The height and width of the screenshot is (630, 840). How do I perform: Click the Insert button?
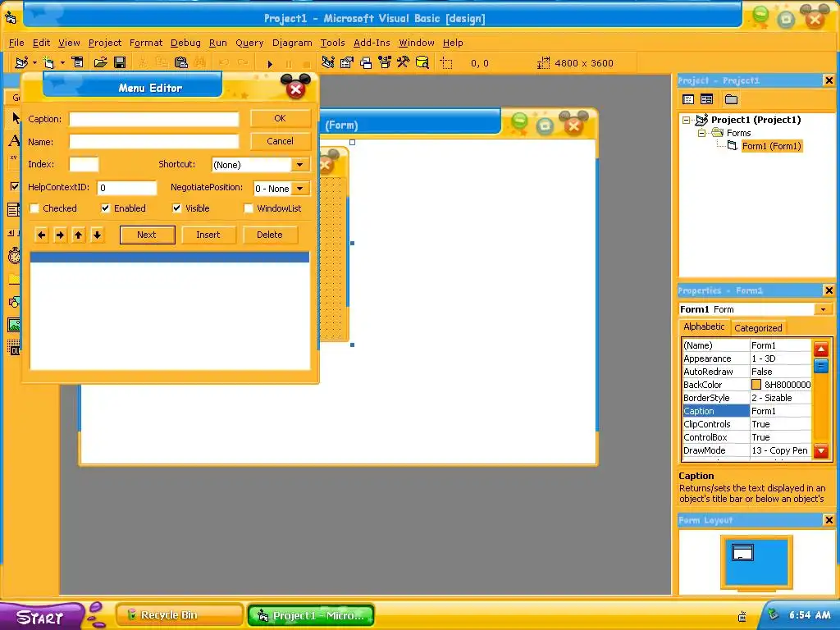tap(208, 235)
